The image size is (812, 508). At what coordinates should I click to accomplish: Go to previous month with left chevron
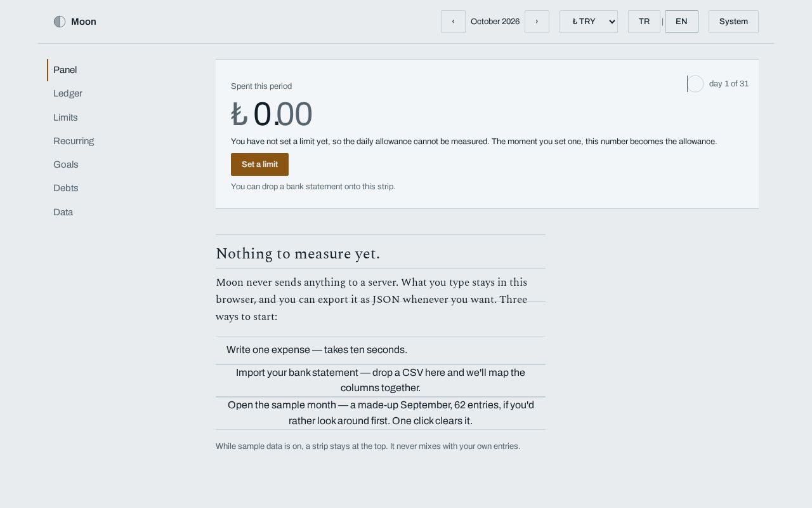click(x=453, y=22)
